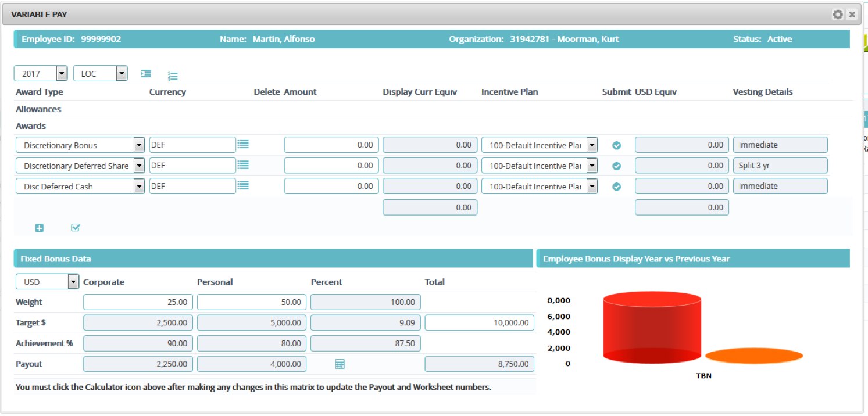Select the Awards section header
The image size is (868, 416).
(31, 126)
